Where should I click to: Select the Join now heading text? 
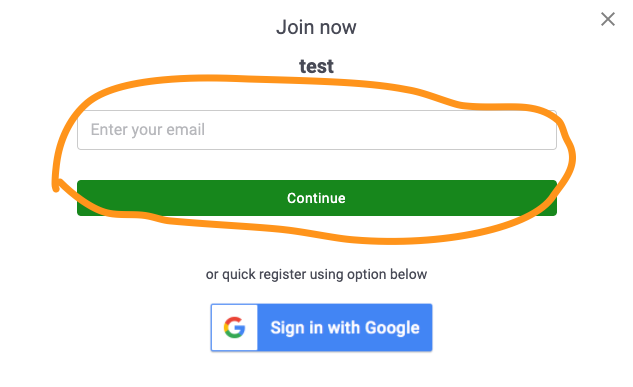(316, 27)
